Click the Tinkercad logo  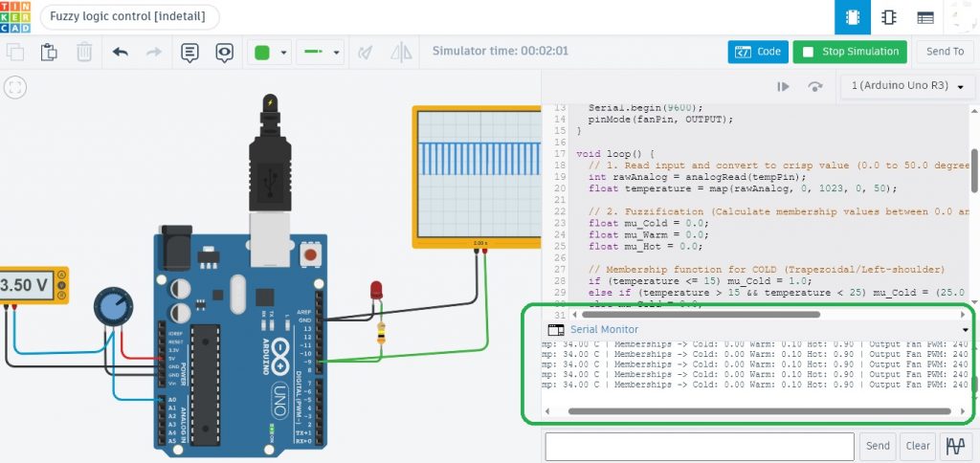click(x=15, y=17)
